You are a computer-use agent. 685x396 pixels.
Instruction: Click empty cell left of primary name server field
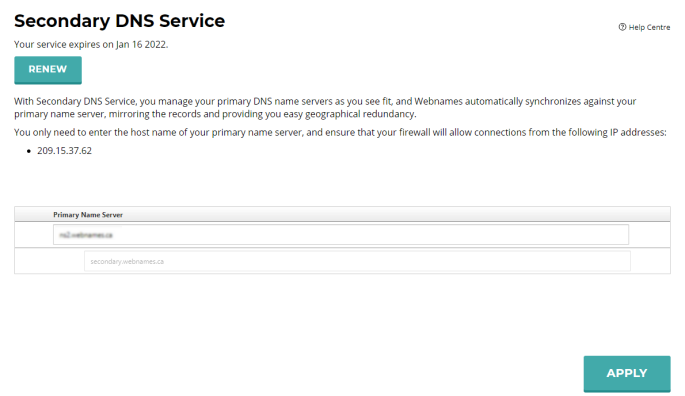point(34,235)
